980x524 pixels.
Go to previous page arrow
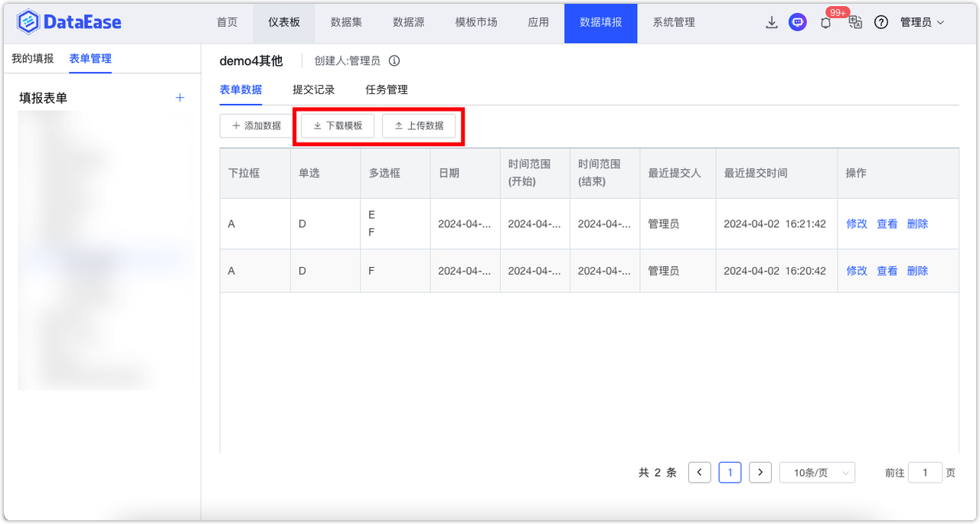700,473
